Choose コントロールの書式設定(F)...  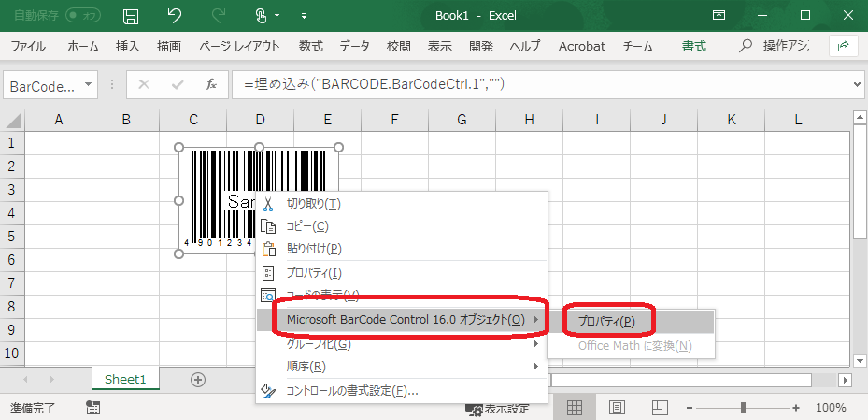click(x=351, y=391)
